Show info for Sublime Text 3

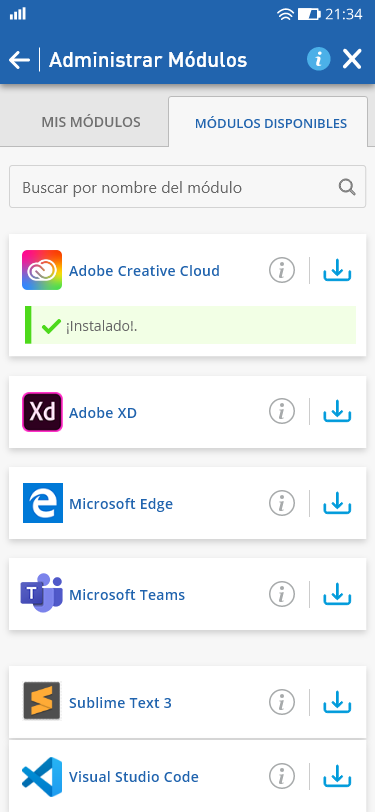coord(282,703)
